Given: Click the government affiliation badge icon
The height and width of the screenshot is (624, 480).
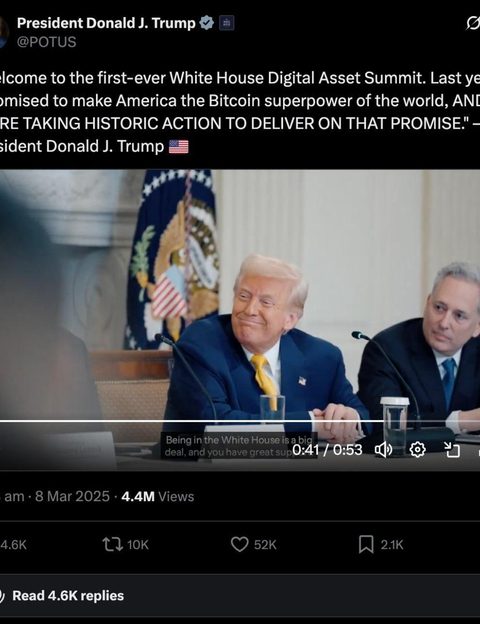Looking at the screenshot, I should (226, 23).
